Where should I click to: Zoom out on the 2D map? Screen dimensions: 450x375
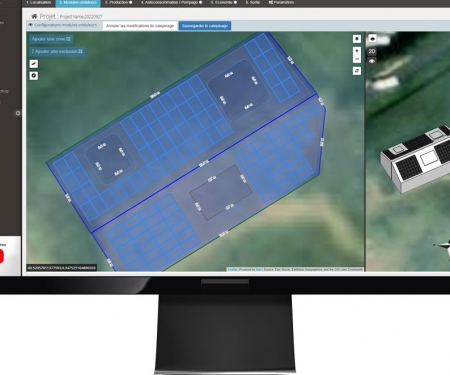(357, 59)
